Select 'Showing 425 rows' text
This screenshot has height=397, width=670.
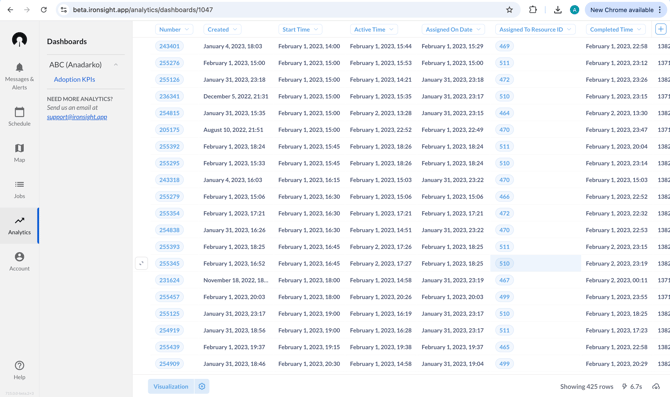click(x=587, y=386)
